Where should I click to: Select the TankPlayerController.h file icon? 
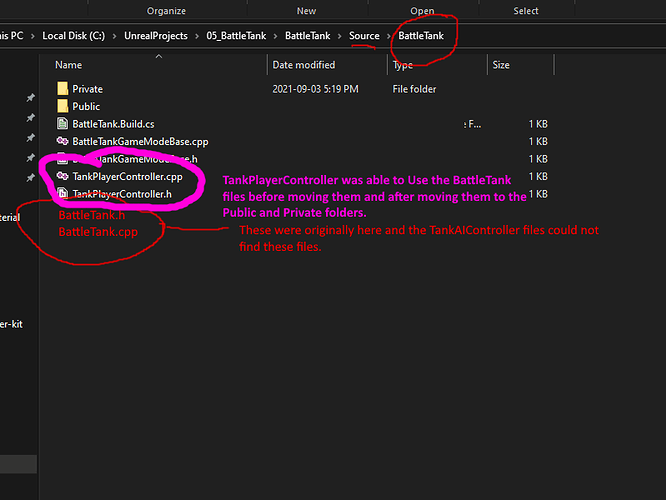tap(62, 194)
